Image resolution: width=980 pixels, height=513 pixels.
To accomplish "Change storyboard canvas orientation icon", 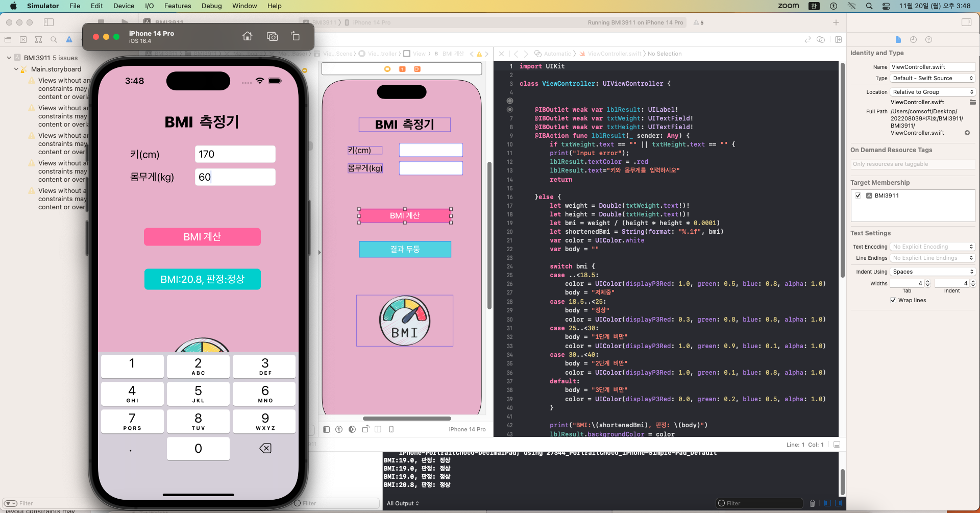I will (365, 429).
